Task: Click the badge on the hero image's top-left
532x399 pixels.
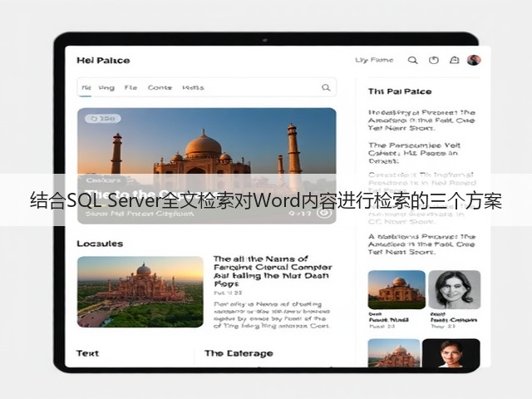Action: point(103,118)
